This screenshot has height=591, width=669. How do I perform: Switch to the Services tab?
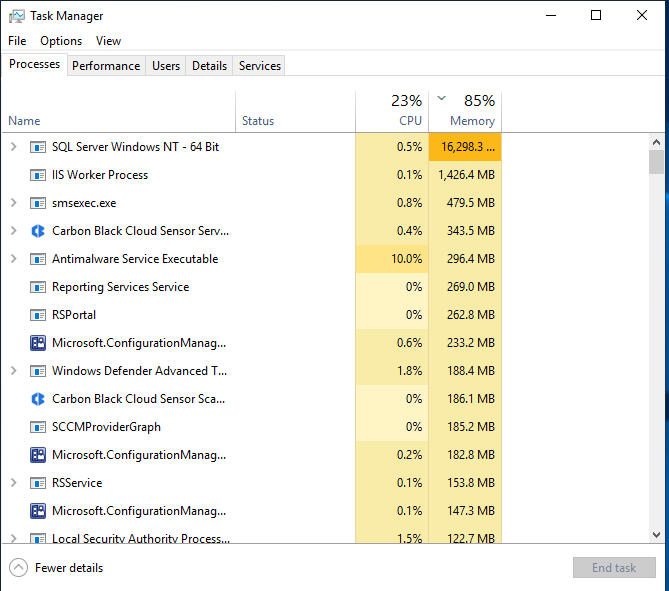click(x=260, y=66)
